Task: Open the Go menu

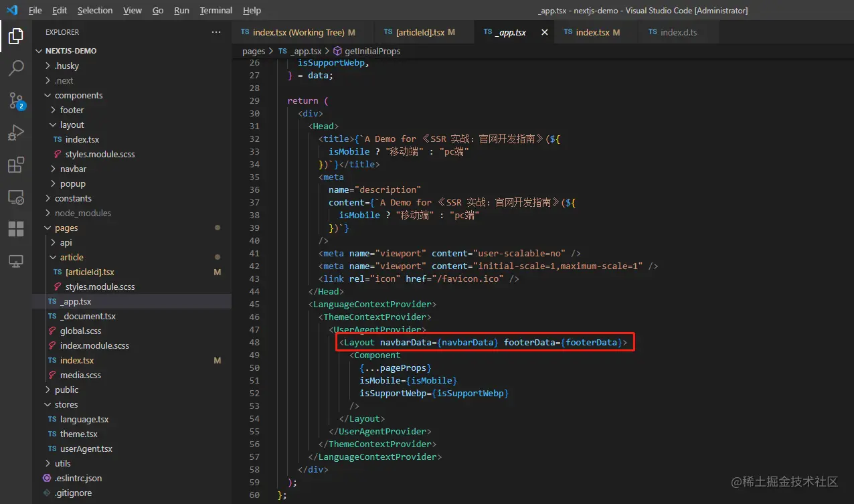Action: [158, 10]
